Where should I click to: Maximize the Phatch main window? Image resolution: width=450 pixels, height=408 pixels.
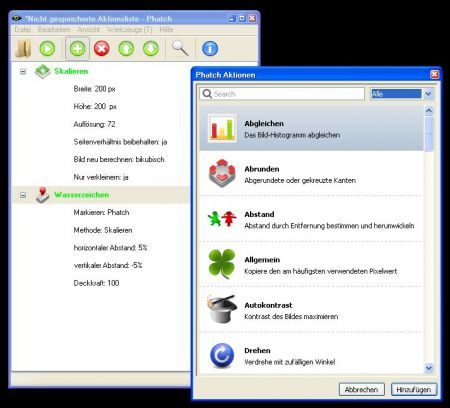[x=242, y=18]
